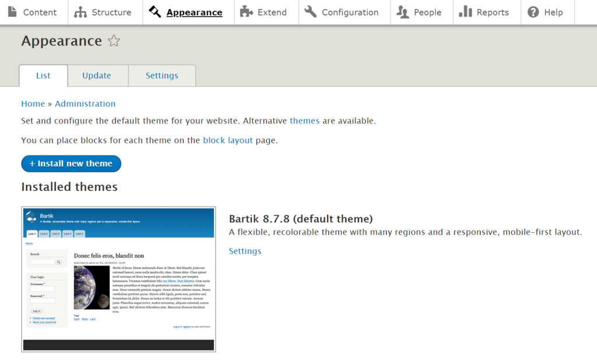This screenshot has width=597, height=364.
Task: Click the Install new theme button
Action: [x=71, y=164]
